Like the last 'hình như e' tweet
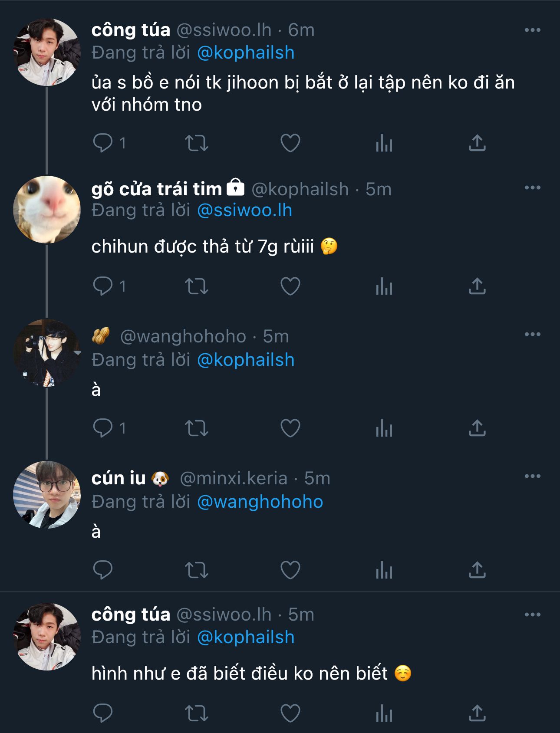The height and width of the screenshot is (733, 560). pos(290,713)
